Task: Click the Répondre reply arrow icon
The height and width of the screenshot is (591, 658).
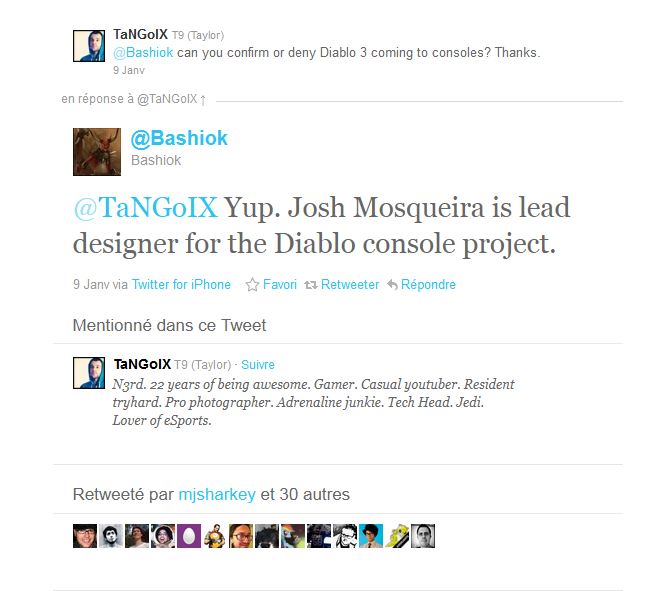Action: [392, 285]
